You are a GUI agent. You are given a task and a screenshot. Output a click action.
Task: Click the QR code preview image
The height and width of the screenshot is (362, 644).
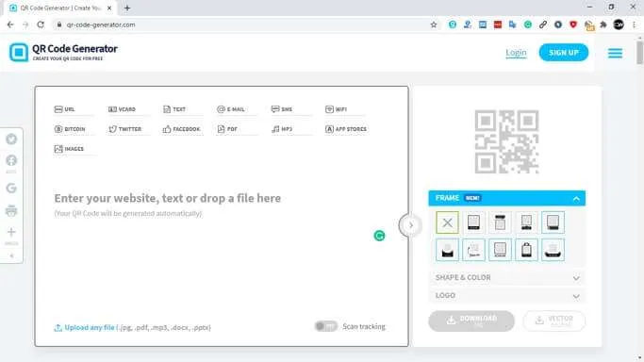[506, 141]
